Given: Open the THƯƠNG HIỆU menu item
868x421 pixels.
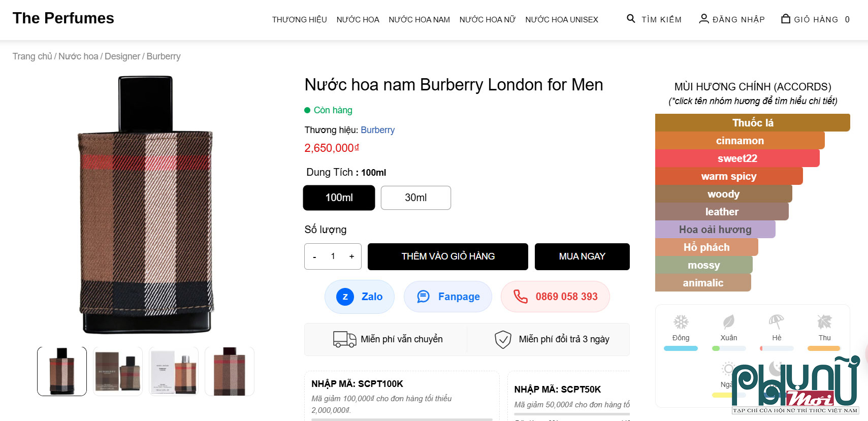Looking at the screenshot, I should [299, 19].
